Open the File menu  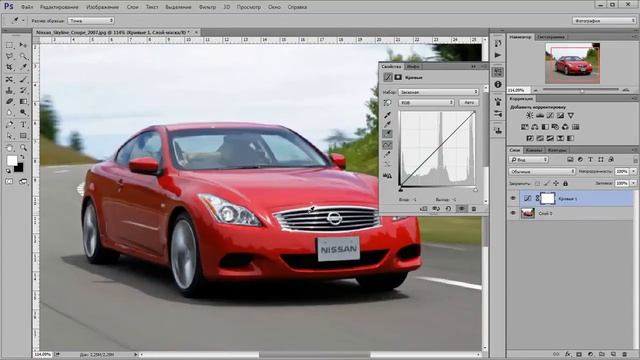point(27,7)
